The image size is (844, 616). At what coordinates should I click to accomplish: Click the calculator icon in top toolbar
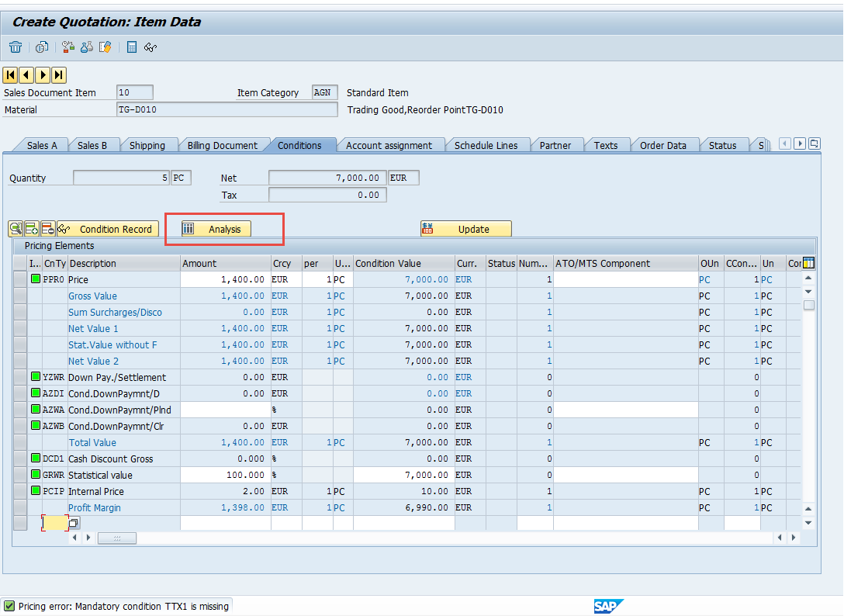[x=132, y=47]
